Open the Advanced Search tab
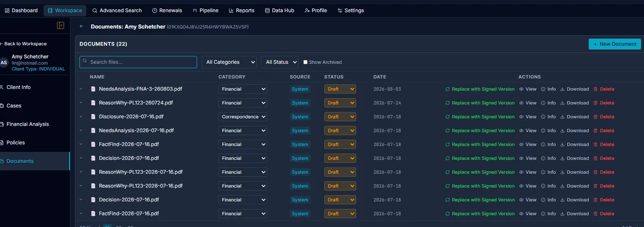The width and height of the screenshot is (644, 227). 117,10
